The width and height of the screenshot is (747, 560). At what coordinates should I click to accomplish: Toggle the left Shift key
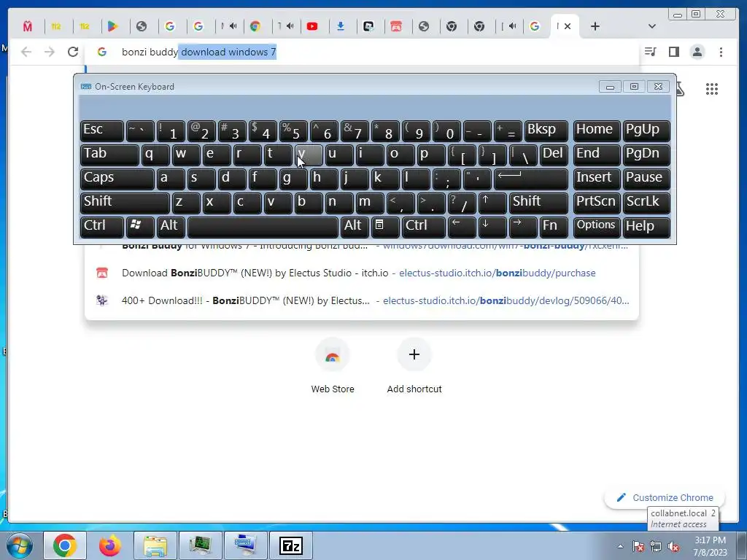tap(125, 203)
